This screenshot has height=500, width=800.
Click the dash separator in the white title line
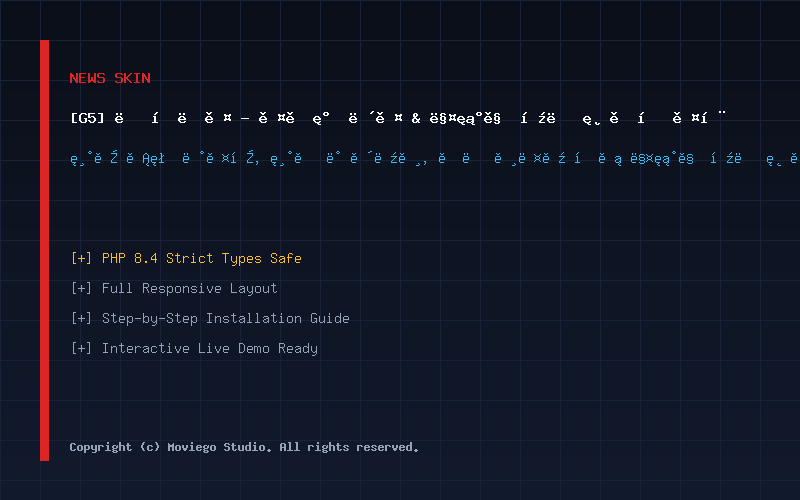[245, 119]
